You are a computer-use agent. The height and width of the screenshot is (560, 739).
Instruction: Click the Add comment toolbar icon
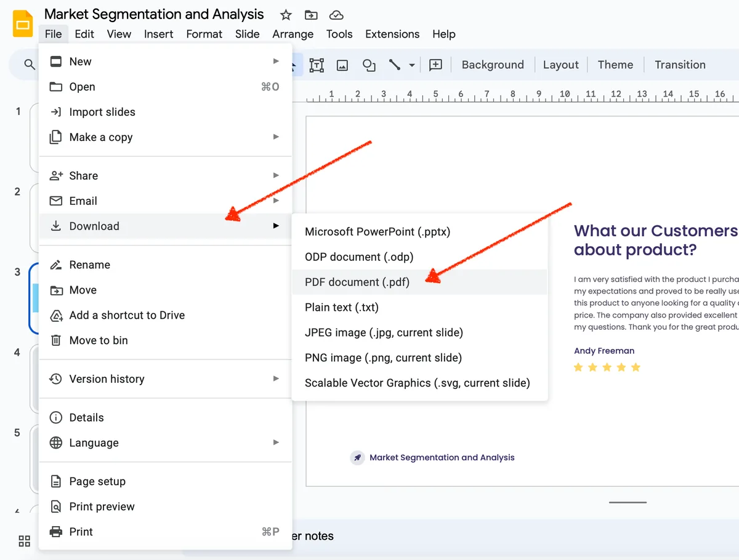[436, 65]
